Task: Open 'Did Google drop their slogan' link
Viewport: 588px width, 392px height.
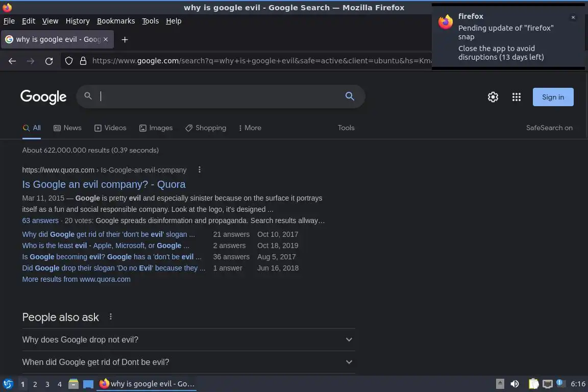Action: click(114, 268)
